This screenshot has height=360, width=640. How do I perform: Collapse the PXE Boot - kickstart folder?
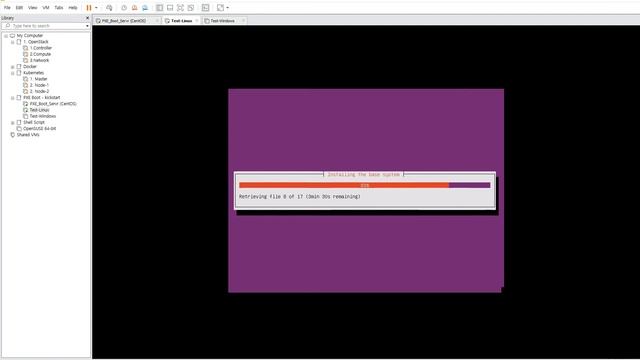(x=13, y=98)
